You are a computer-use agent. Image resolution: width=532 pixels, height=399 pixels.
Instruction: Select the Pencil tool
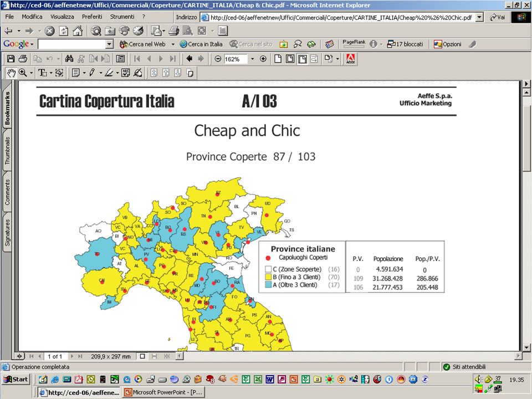[x=92, y=73]
